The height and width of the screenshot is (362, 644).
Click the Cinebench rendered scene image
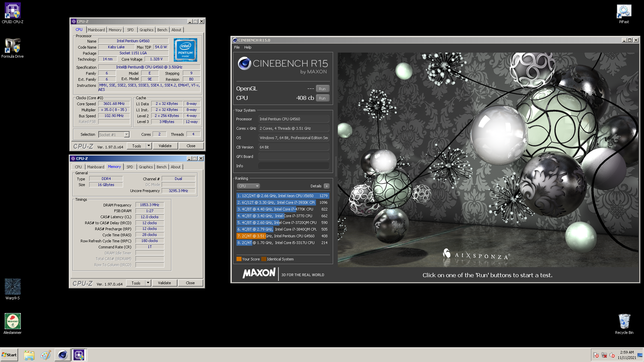488,160
